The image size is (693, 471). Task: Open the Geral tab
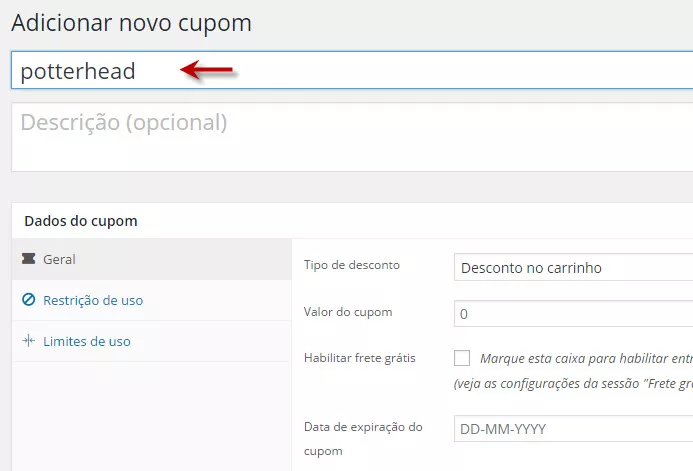tap(152, 259)
